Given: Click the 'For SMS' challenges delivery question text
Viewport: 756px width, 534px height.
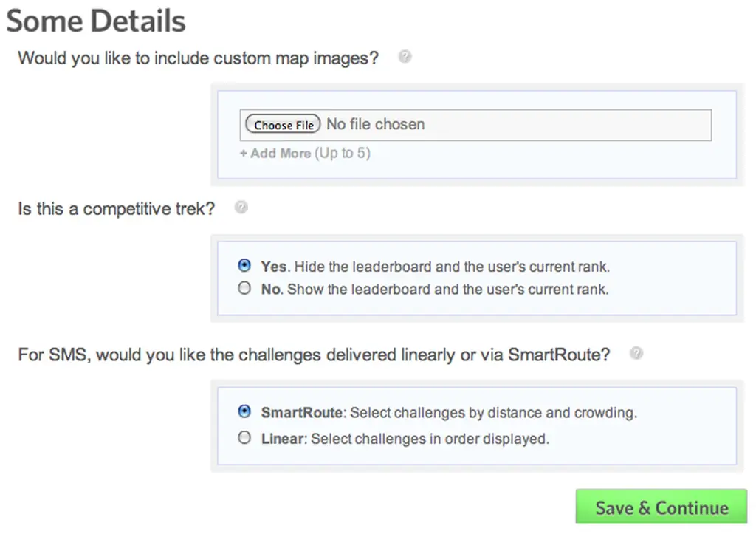Looking at the screenshot, I should pos(314,355).
